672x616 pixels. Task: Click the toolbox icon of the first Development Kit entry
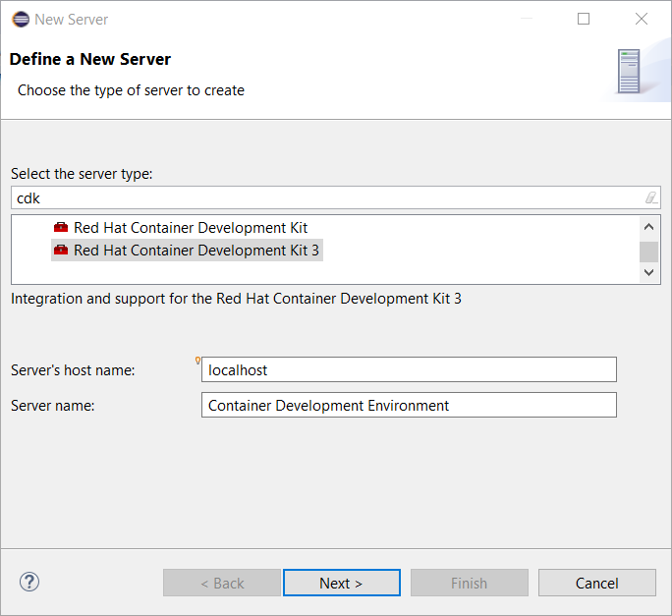(61, 228)
